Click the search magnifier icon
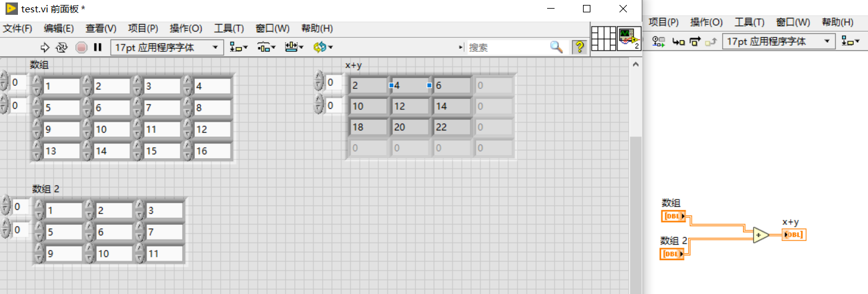 click(556, 47)
